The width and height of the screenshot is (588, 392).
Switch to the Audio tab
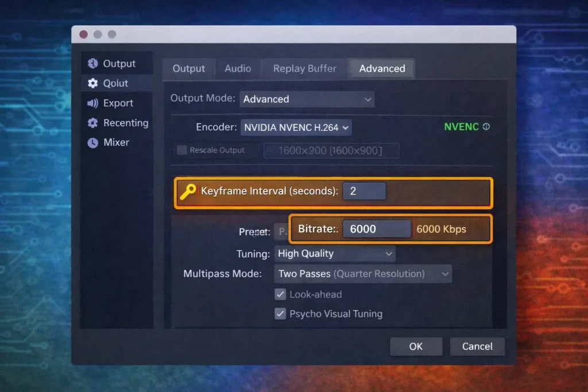[238, 68]
